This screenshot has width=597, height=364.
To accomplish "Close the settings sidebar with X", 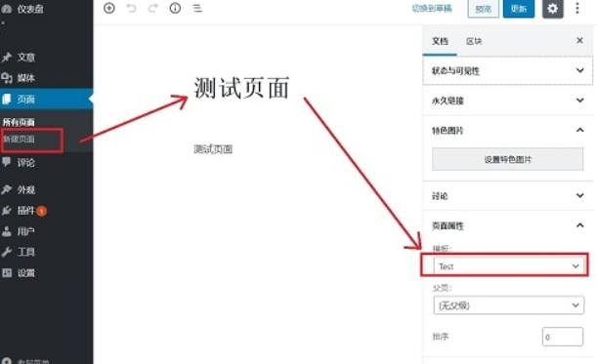I will pos(579,40).
